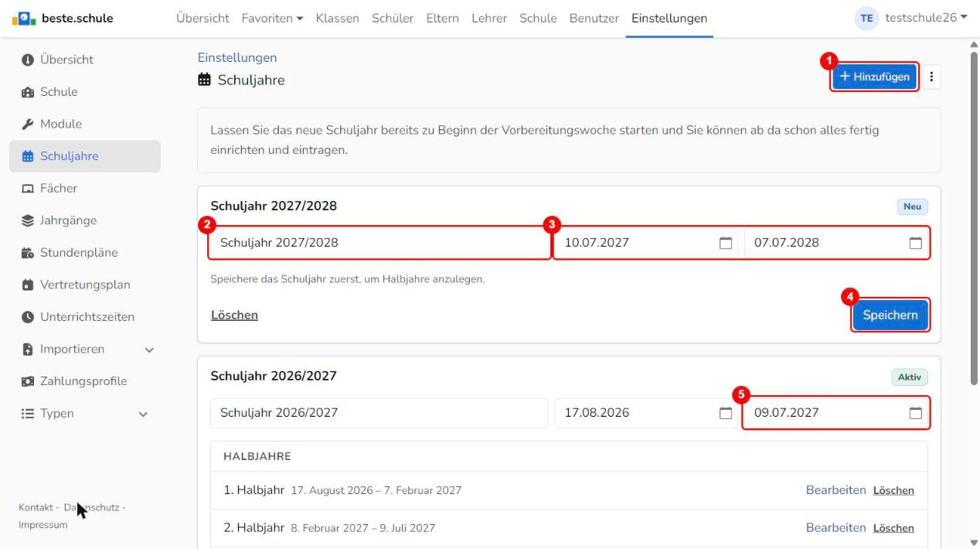Click the 10.07.2027 start date field
The width and height of the screenshot is (980, 549).
[647, 243]
